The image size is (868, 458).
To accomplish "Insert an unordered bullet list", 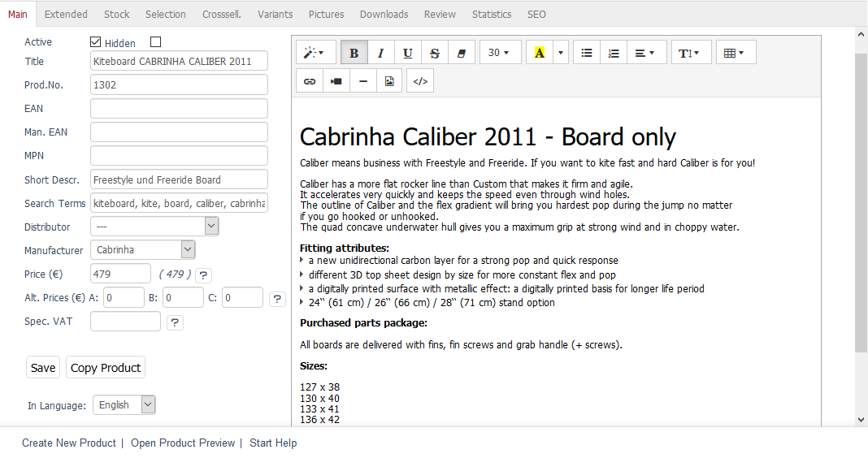I will (587, 53).
